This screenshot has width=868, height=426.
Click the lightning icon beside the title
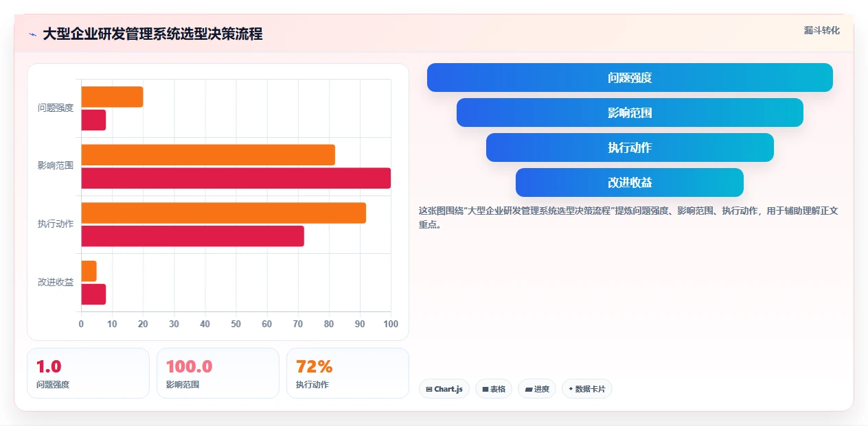pyautogui.click(x=32, y=34)
